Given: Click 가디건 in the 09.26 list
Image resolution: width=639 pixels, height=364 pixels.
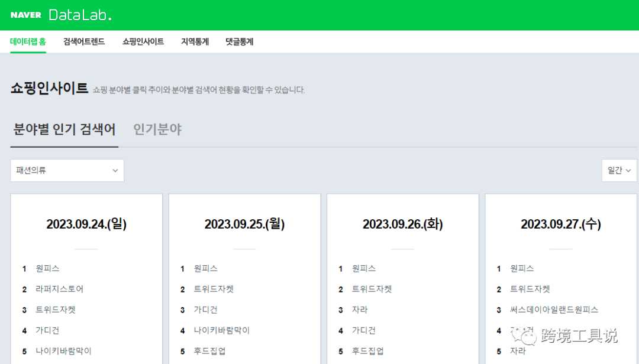Looking at the screenshot, I should tap(363, 330).
